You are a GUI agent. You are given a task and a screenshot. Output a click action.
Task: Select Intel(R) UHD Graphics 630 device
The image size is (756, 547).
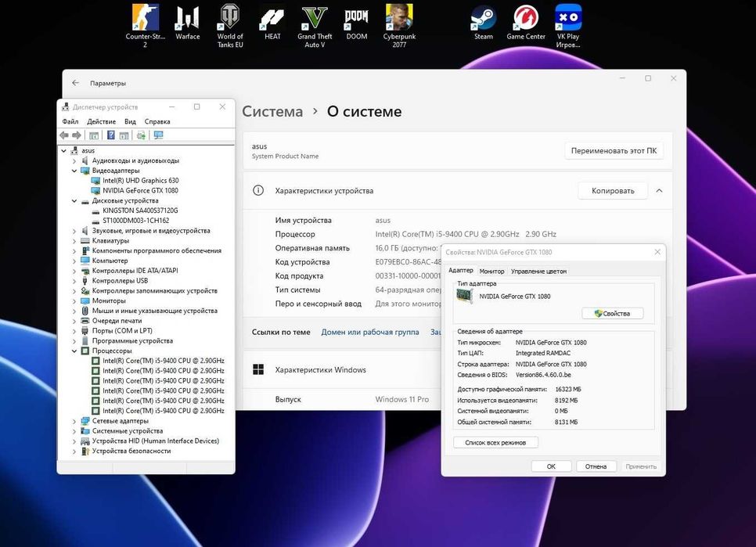pyautogui.click(x=140, y=181)
